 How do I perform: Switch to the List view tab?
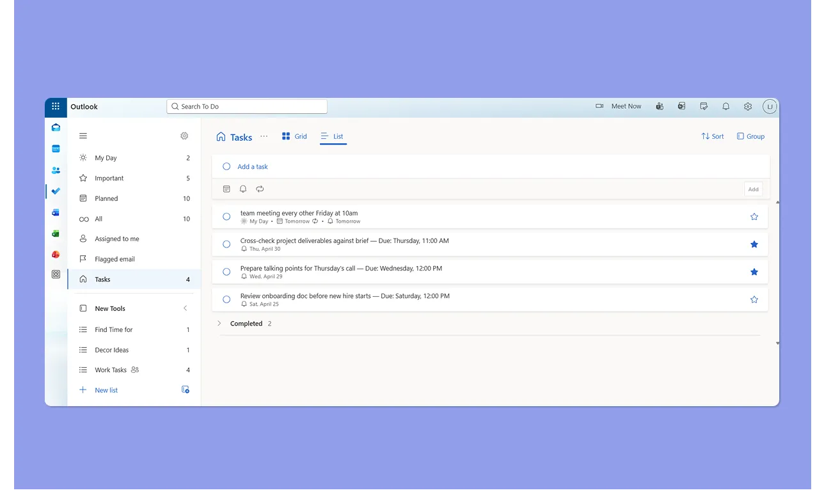pos(333,136)
